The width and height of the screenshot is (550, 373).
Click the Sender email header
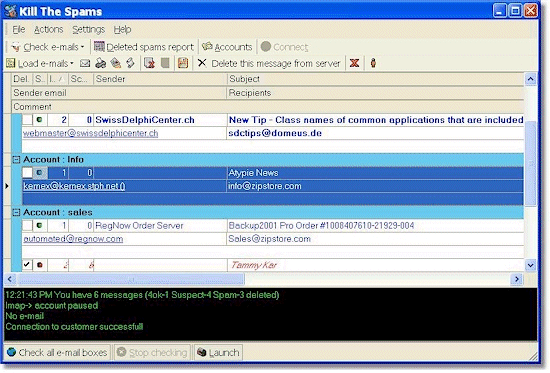coord(119,93)
